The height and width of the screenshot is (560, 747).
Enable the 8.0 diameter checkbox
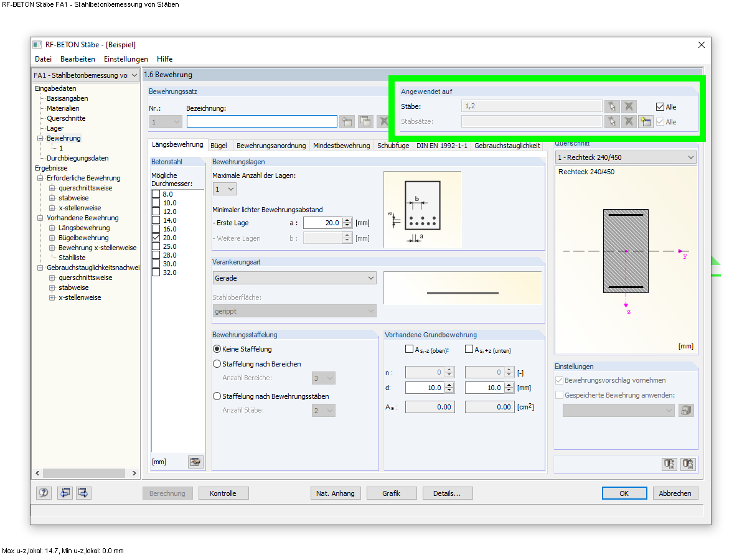coord(156,194)
